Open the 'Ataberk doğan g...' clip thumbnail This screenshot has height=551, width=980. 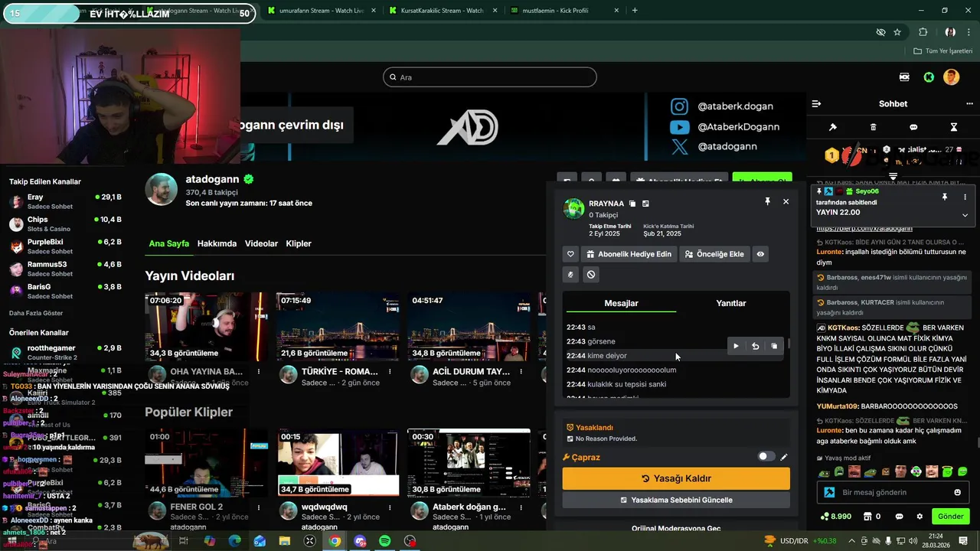(x=469, y=462)
